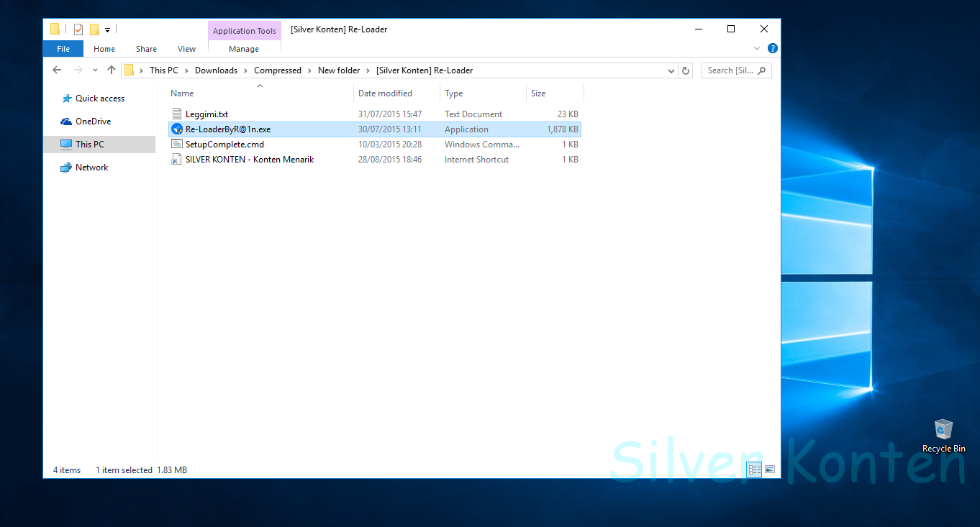Switch to Details view in the status bar
Image resolution: width=980 pixels, height=527 pixels.
754,469
